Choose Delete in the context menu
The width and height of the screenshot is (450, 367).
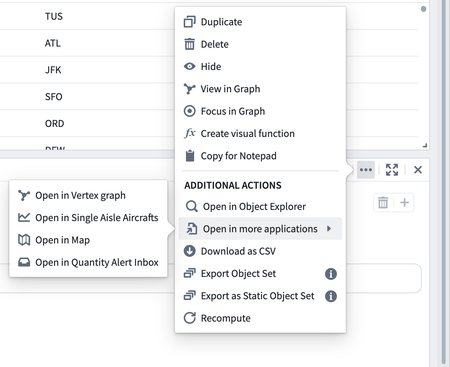260,44
